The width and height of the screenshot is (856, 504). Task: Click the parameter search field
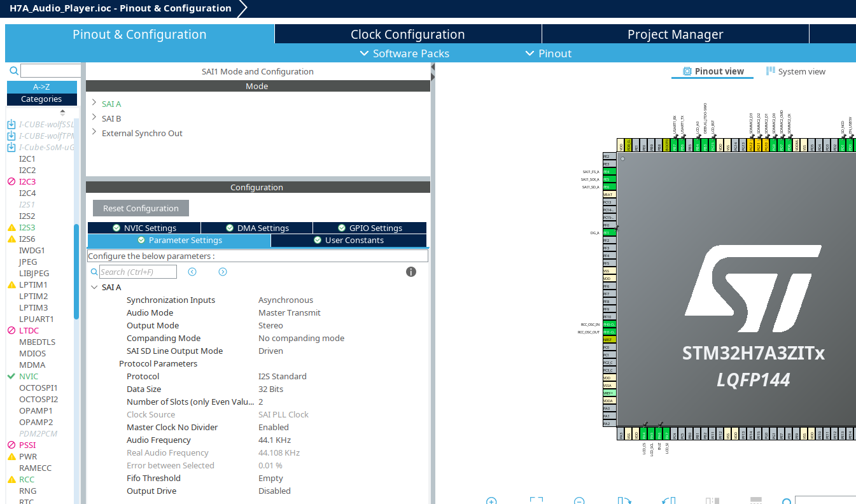coord(137,272)
